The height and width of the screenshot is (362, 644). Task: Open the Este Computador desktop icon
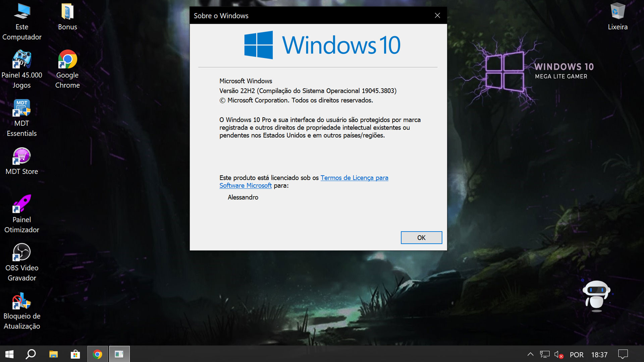[22, 13]
